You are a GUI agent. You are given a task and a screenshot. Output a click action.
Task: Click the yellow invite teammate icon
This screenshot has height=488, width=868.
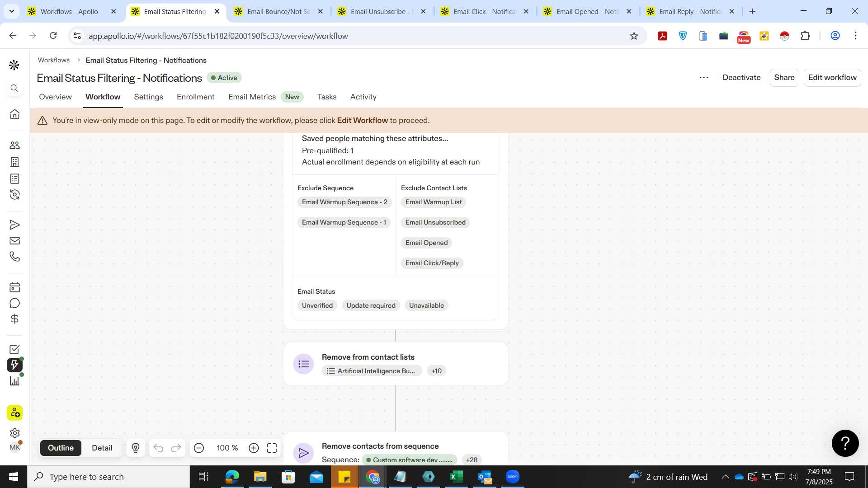click(x=14, y=413)
